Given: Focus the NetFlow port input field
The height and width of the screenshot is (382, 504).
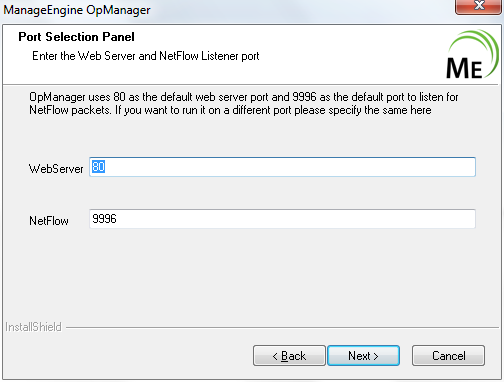Looking at the screenshot, I should click(282, 219).
